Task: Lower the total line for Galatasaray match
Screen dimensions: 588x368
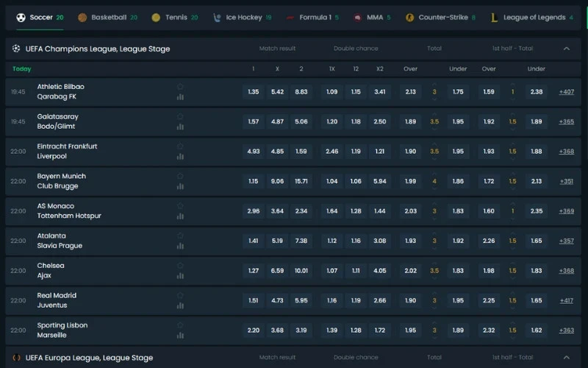Action: pos(434,128)
